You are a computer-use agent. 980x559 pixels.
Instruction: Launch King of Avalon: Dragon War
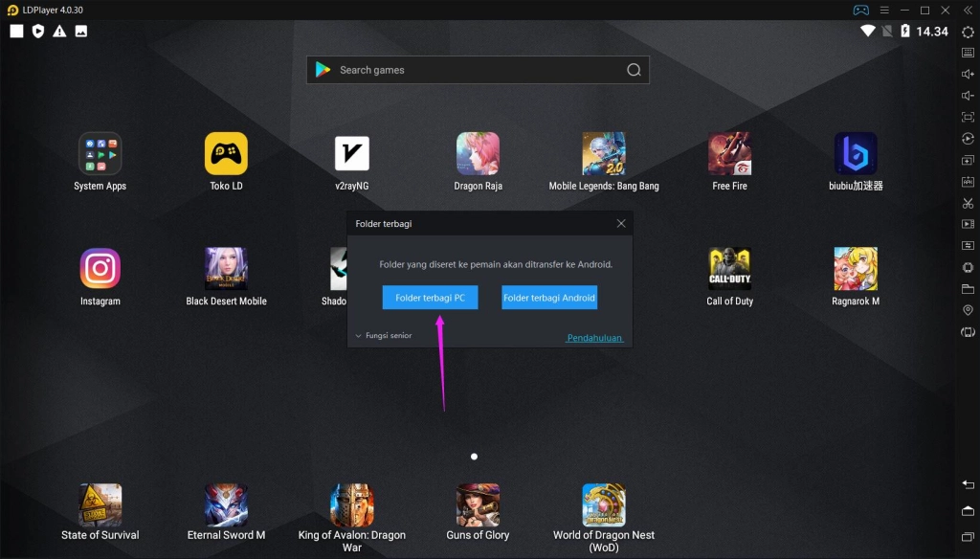[x=352, y=518]
